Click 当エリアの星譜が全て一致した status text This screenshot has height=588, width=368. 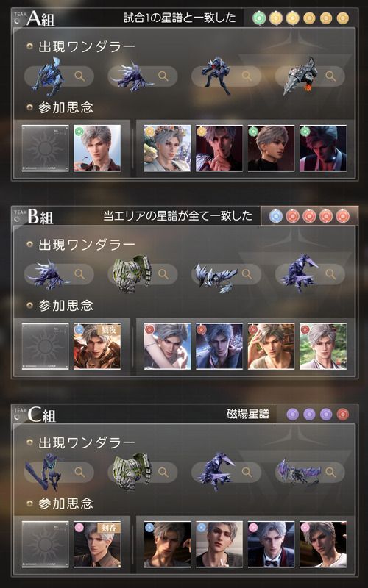[177, 216]
